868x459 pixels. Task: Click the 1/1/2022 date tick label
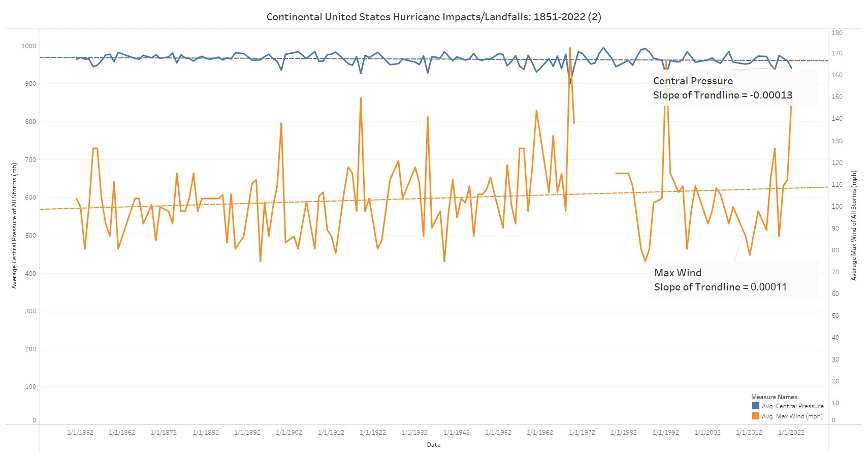[791, 433]
